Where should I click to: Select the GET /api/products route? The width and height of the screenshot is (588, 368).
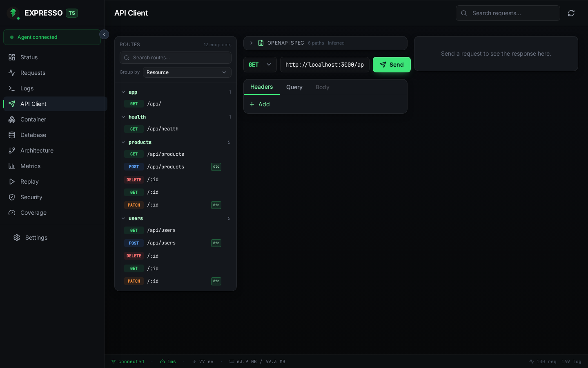(176, 154)
